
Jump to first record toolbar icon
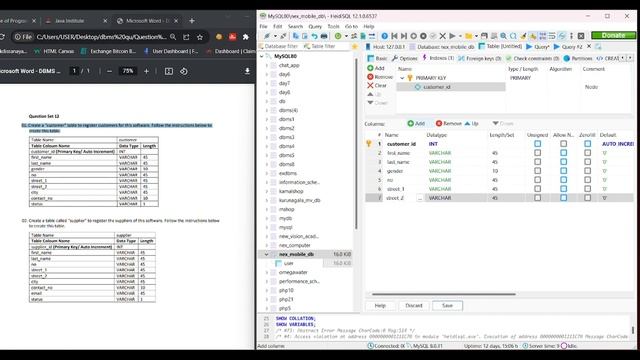394,36
